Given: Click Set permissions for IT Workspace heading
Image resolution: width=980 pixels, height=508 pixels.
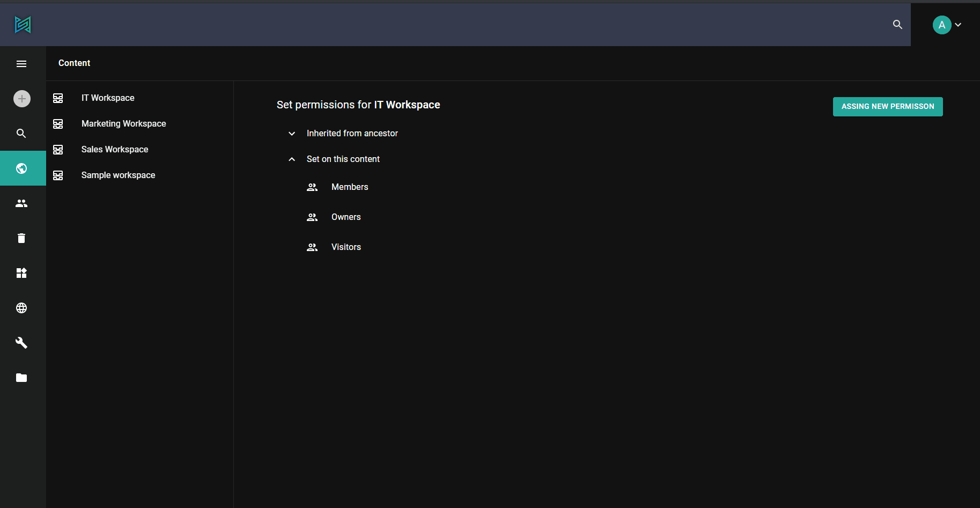Looking at the screenshot, I should coord(358,105).
